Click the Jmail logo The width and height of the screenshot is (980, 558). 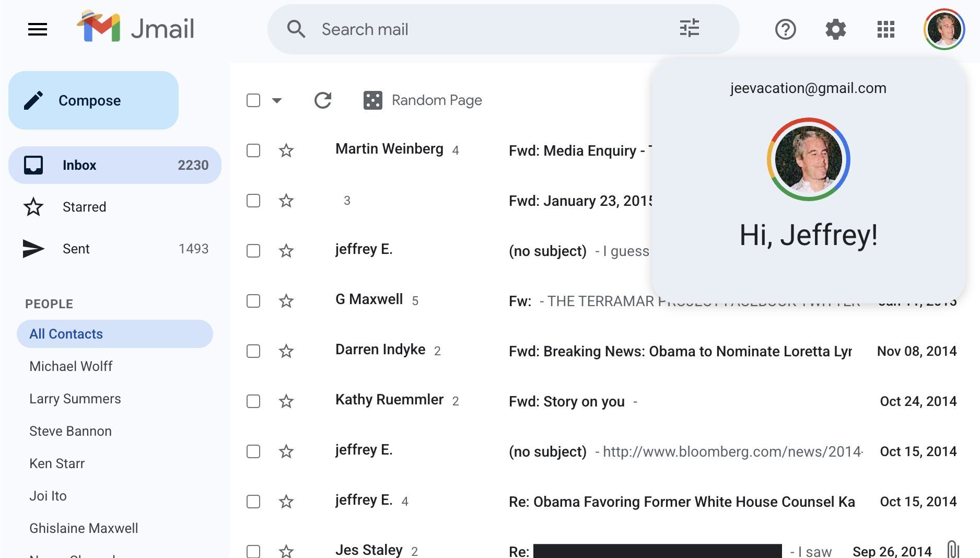coord(135,29)
